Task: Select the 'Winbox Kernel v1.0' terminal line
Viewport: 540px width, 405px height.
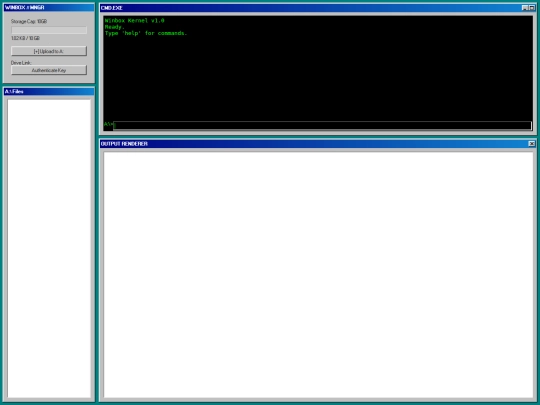Action: pos(135,21)
